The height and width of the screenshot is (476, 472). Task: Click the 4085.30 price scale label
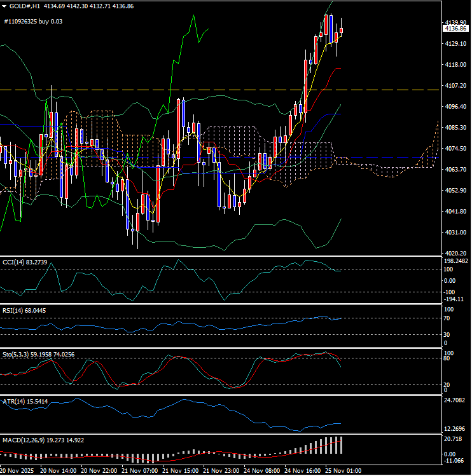click(455, 128)
